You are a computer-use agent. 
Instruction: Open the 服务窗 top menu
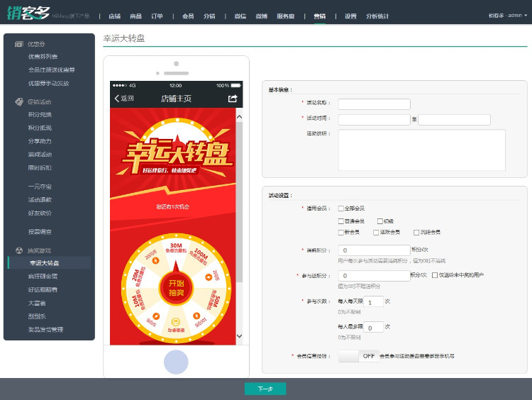[x=285, y=16]
